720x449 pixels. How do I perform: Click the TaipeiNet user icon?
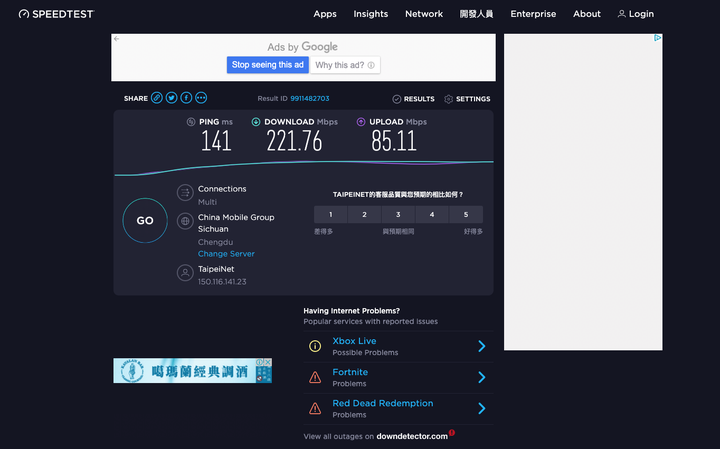click(x=185, y=273)
